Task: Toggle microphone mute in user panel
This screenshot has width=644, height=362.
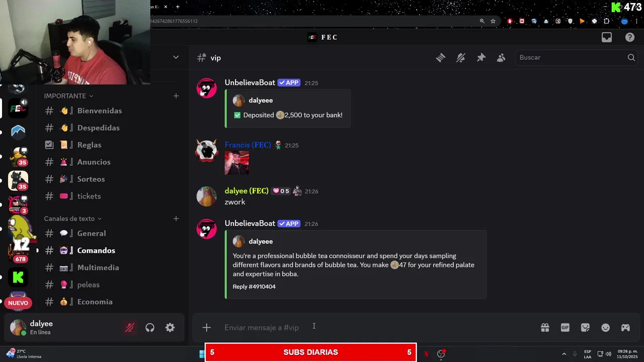Action: (130, 328)
